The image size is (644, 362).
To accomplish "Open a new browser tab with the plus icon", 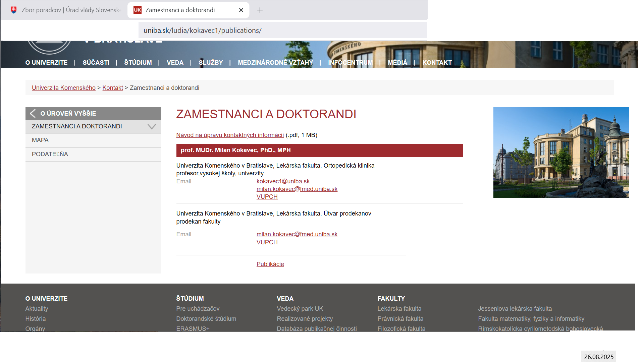I will click(260, 10).
